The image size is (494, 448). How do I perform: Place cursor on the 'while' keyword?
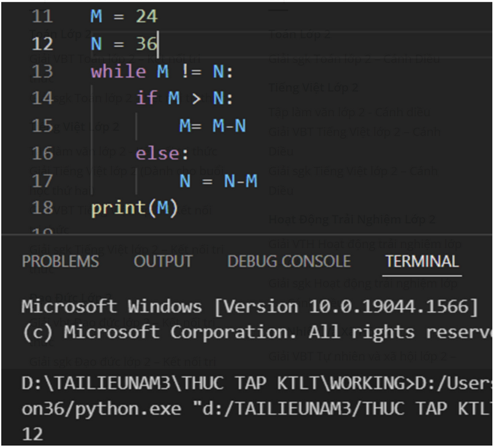[x=118, y=71]
